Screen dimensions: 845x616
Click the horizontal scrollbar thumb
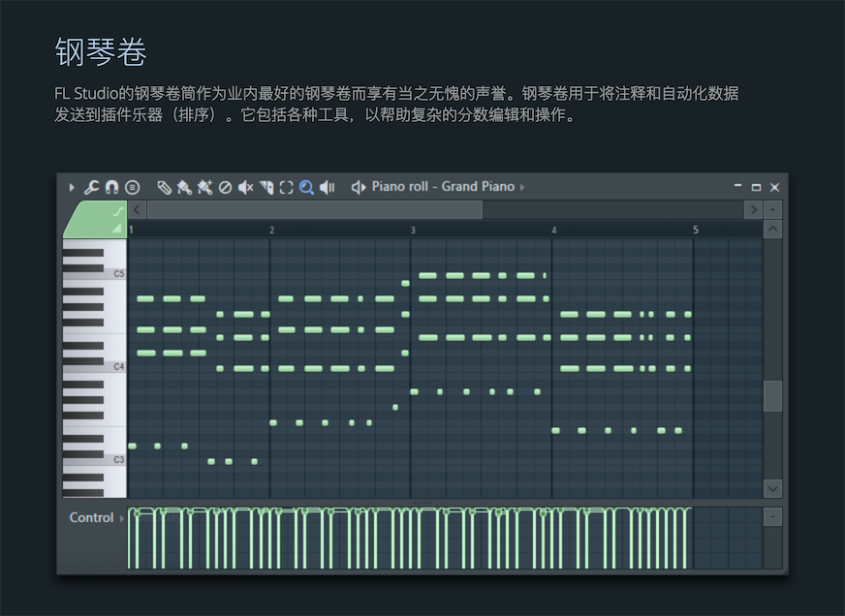click(x=315, y=209)
